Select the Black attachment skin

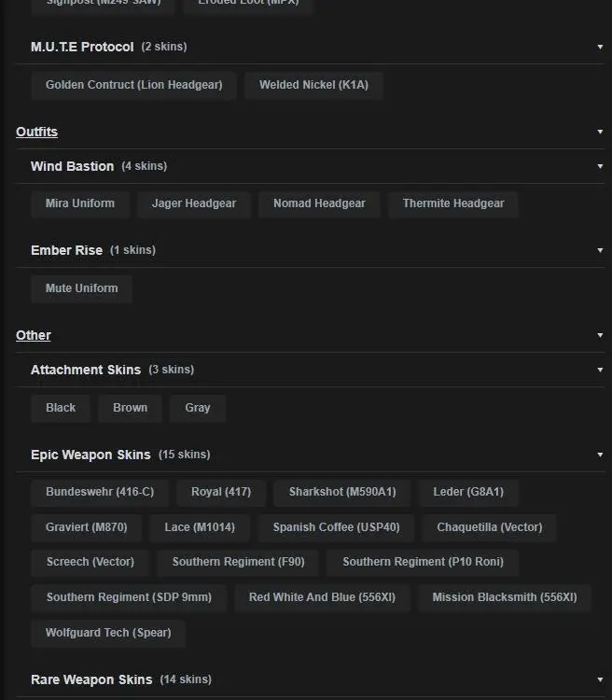click(61, 408)
